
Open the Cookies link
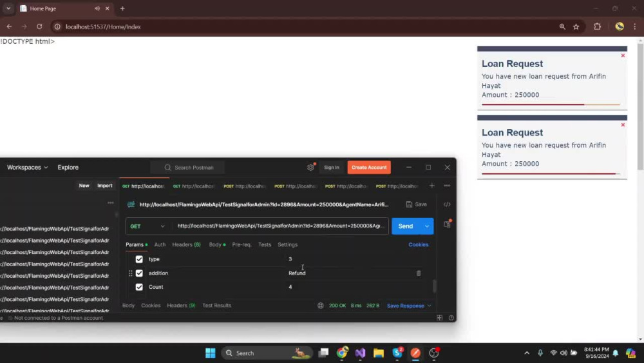(418, 244)
